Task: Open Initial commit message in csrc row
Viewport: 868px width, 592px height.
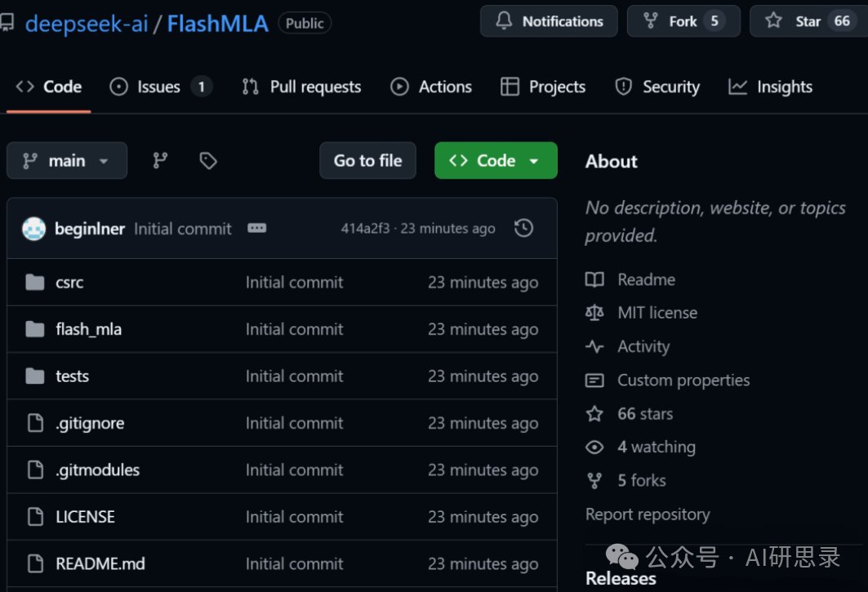Action: tap(295, 283)
